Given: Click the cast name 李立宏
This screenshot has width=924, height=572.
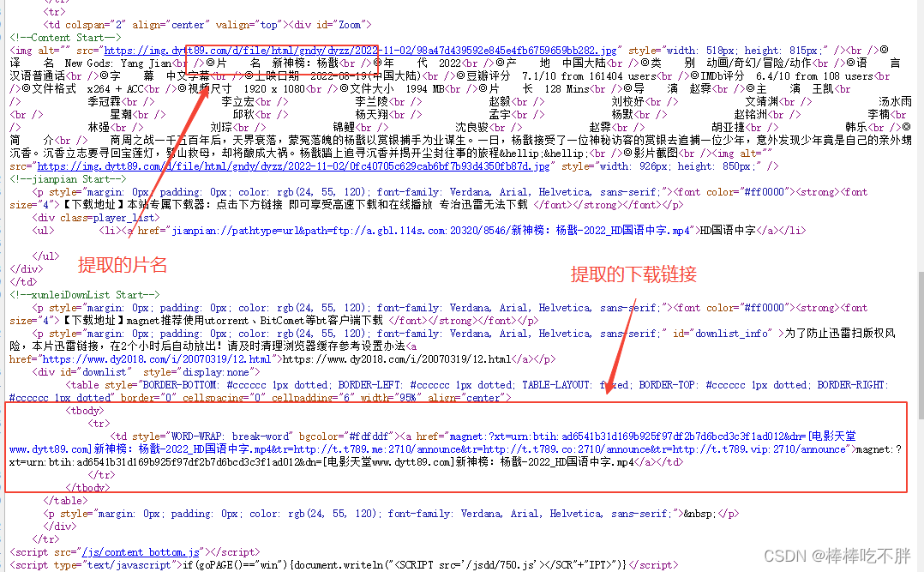Looking at the screenshot, I should tap(238, 102).
